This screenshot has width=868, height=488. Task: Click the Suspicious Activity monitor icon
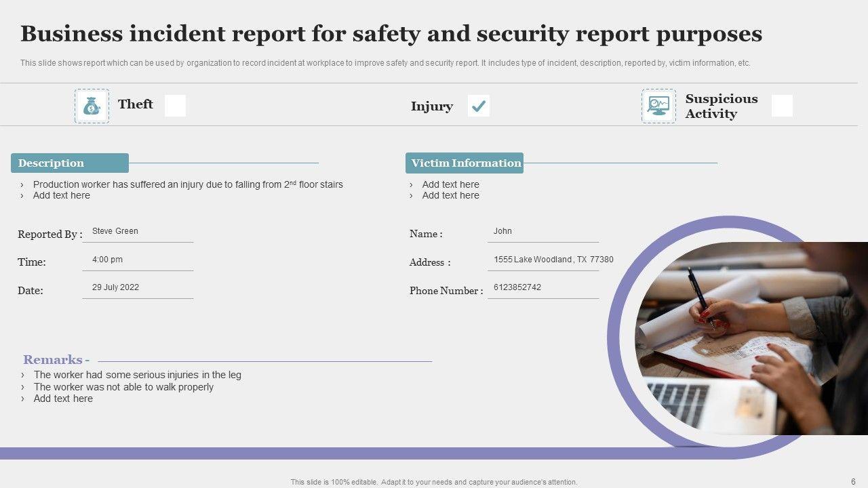[x=658, y=106]
